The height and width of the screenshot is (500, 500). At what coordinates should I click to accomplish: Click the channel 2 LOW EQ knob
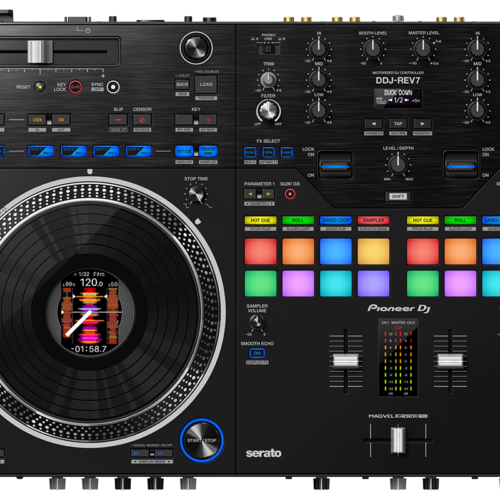pyautogui.click(x=477, y=110)
